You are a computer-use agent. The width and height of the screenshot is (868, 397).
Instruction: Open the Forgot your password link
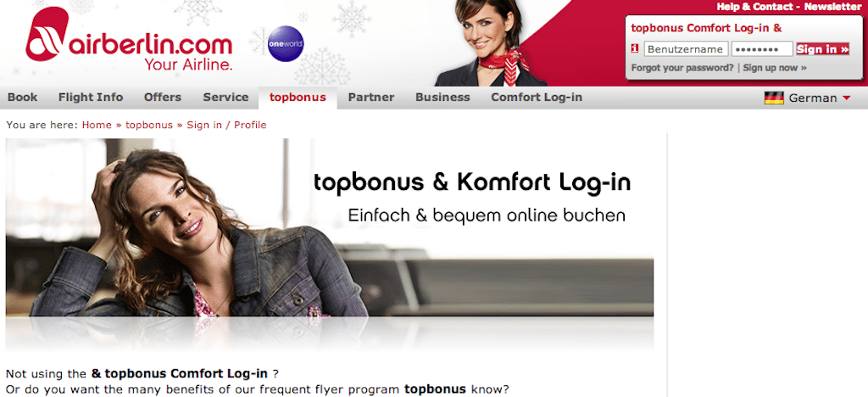(x=682, y=68)
